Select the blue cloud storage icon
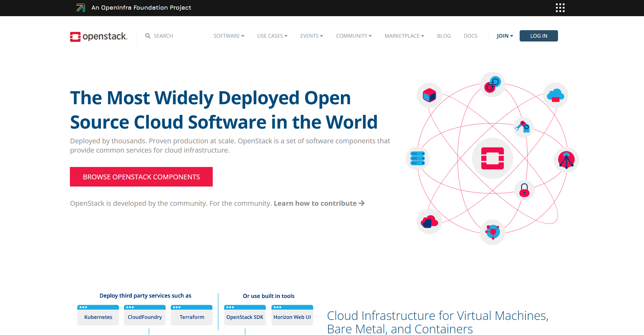 point(556,95)
